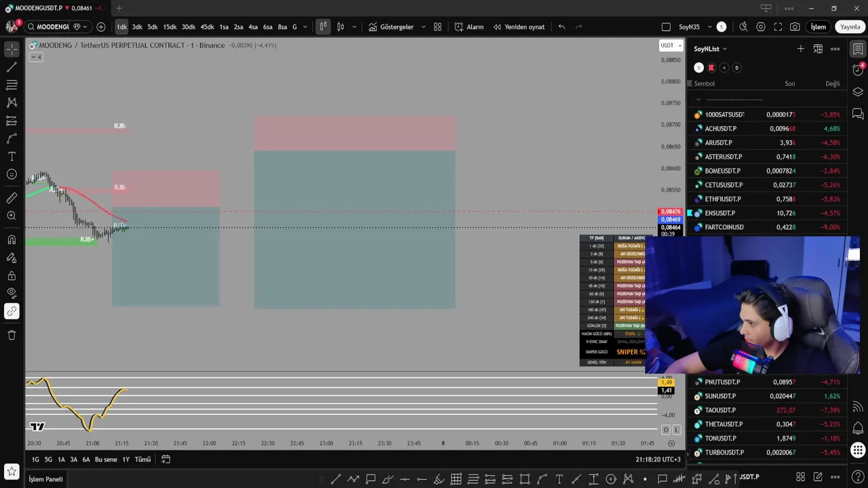Toggle logarithmic scale L button
This screenshot has height=488, width=868.
click(676, 430)
